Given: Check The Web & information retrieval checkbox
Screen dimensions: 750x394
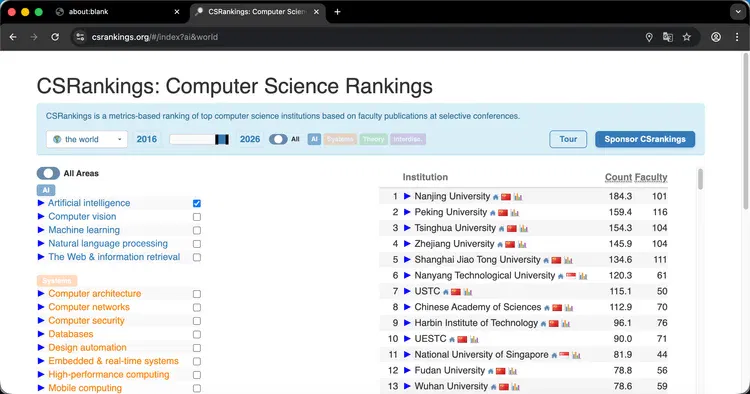Looking at the screenshot, I should pos(197,257).
